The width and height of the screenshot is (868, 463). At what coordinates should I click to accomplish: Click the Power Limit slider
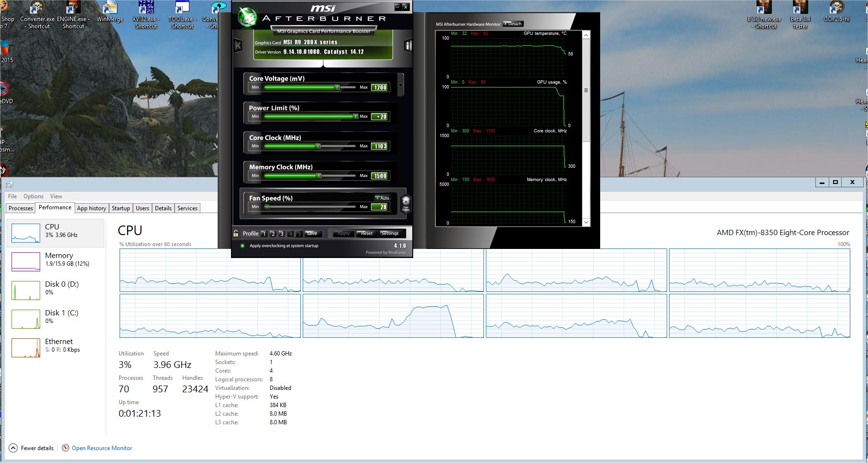click(310, 117)
